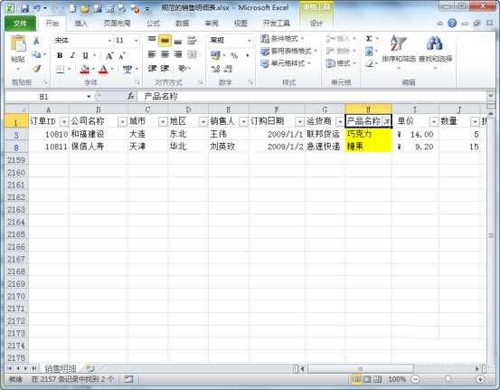Click Merge and Center icon

(x=192, y=54)
